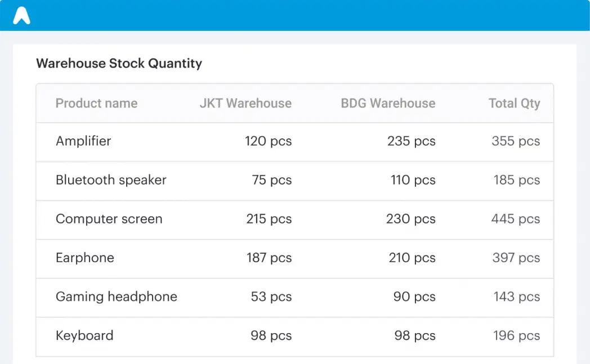The width and height of the screenshot is (590, 364).
Task: Open the Amplifier product row
Action: [x=83, y=141]
